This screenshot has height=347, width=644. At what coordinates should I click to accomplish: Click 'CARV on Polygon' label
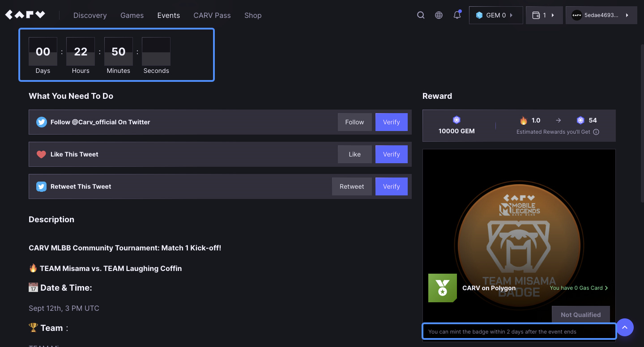[x=489, y=288]
